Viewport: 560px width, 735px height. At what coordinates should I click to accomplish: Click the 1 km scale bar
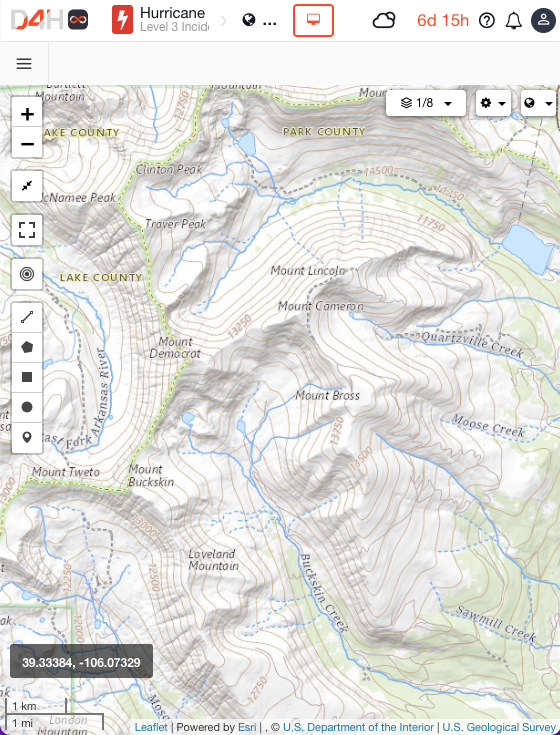tap(36, 705)
